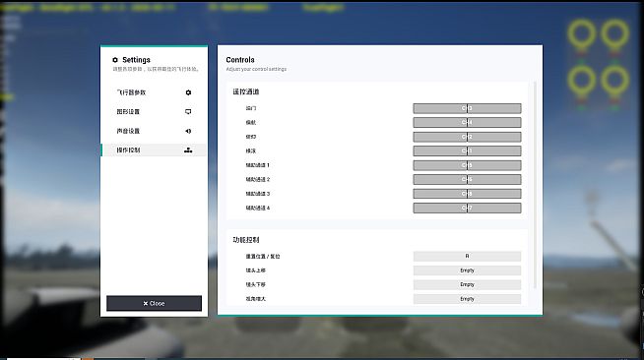Screen dimensions: 644x360
Task: Click the 偏航 label
Action: (250, 123)
